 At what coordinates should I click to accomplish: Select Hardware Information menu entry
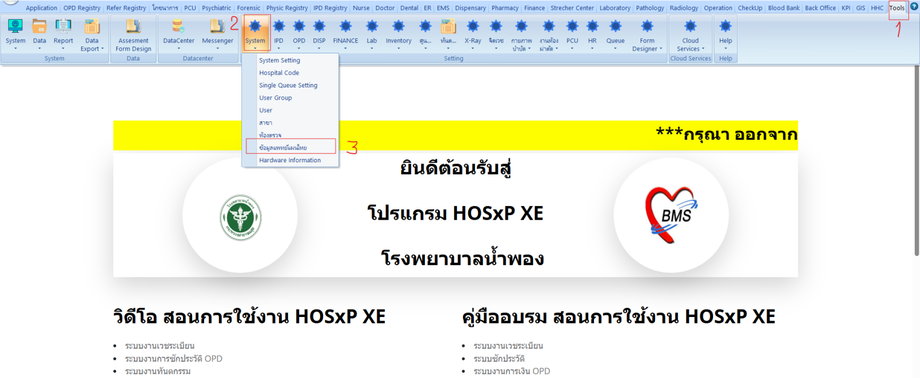point(290,160)
